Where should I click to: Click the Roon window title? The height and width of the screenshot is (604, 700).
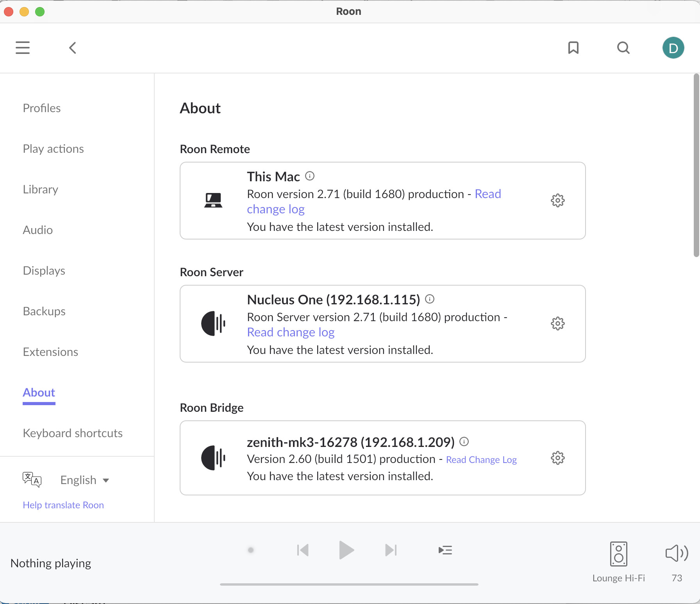point(349,11)
